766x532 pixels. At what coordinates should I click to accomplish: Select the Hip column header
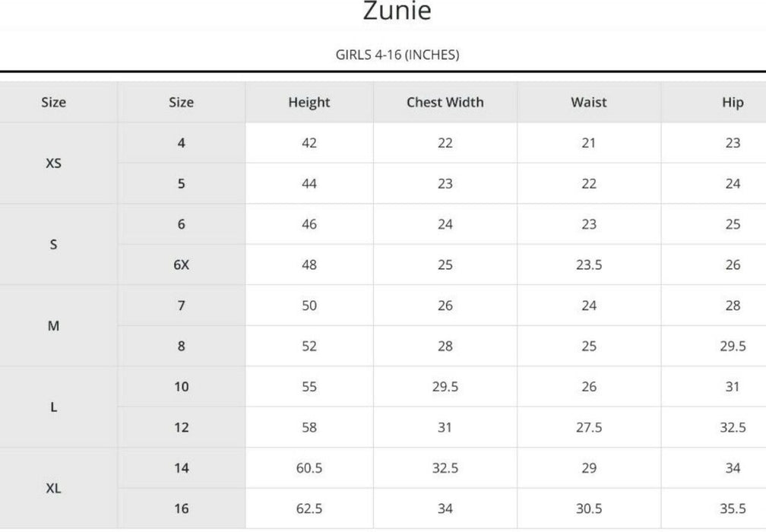coord(733,103)
